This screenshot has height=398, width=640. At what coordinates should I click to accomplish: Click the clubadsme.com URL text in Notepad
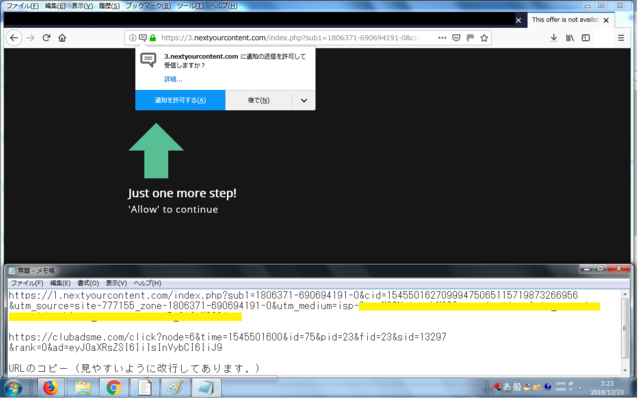point(227,342)
